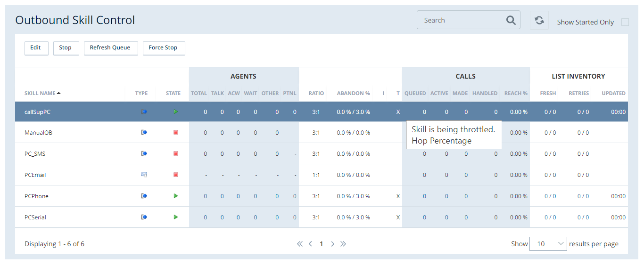
Task: Click the callSupPC green running state icon
Action: pyautogui.click(x=175, y=112)
